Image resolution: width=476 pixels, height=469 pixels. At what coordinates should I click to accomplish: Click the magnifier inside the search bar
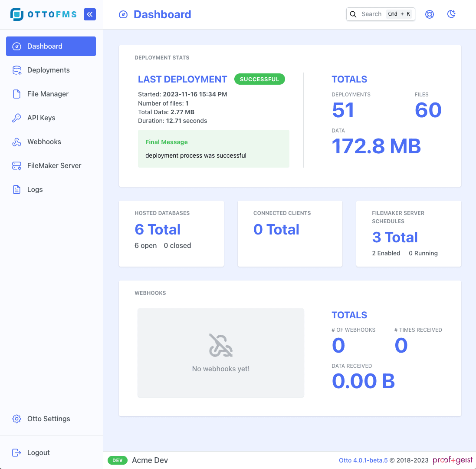pos(353,14)
